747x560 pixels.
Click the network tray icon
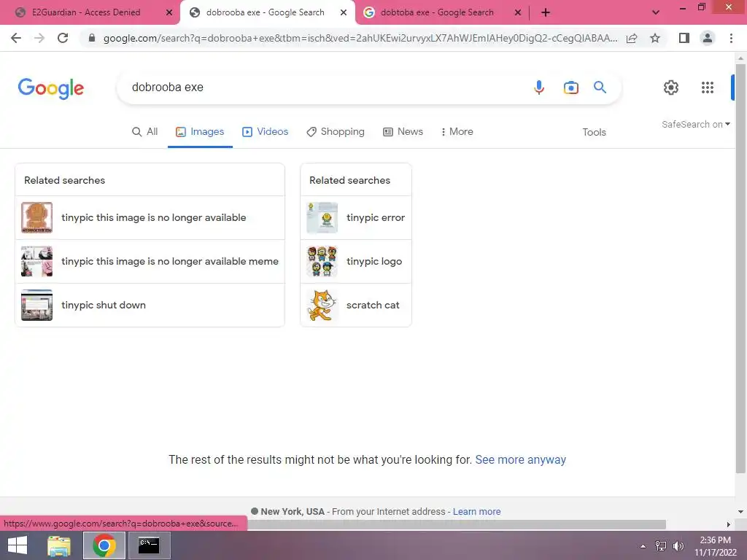(661, 546)
